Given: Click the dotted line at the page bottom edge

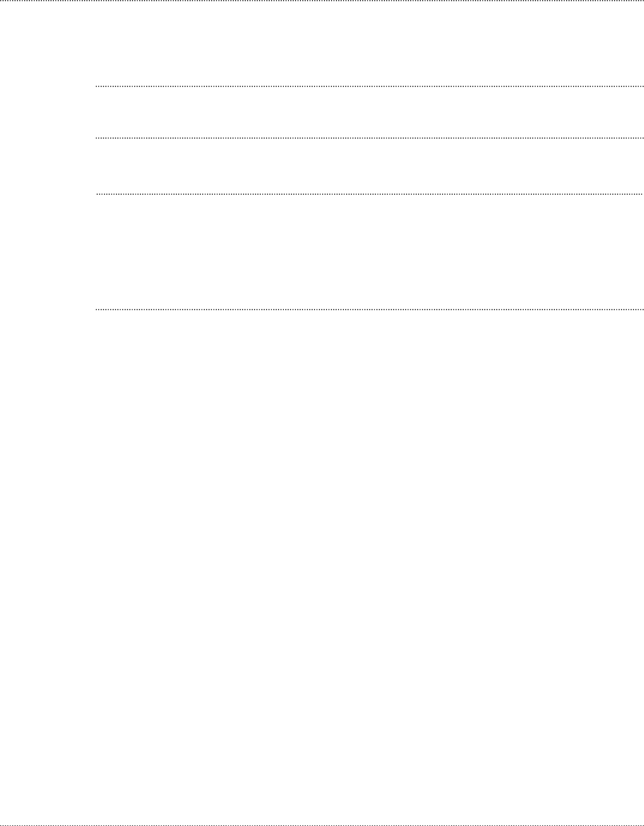Looking at the screenshot, I should (x=322, y=824).
